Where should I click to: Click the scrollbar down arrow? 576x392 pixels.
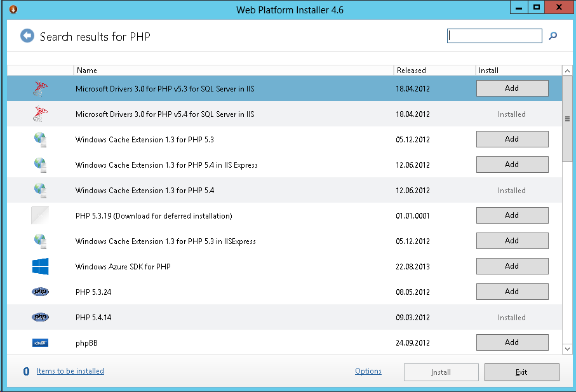(567, 349)
